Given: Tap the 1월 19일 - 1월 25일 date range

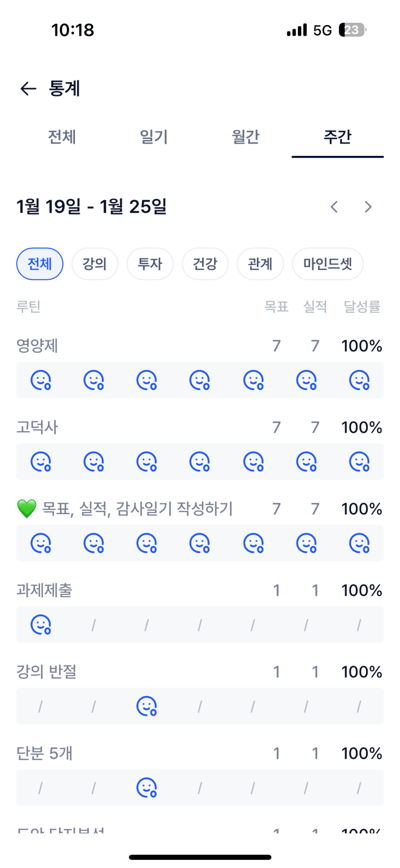Looking at the screenshot, I should tap(91, 207).
